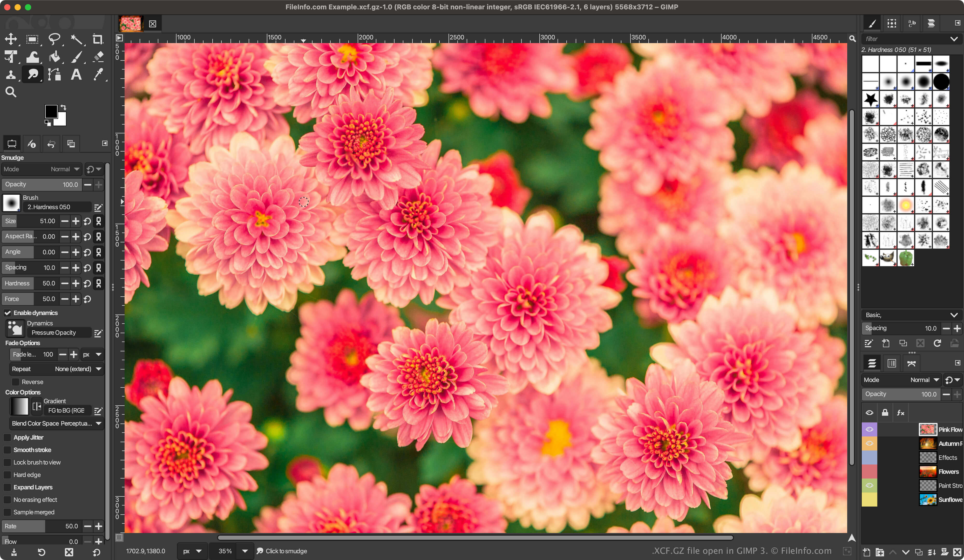Viewport: 964px width, 560px height.
Task: Select the Move tool
Action: click(11, 39)
